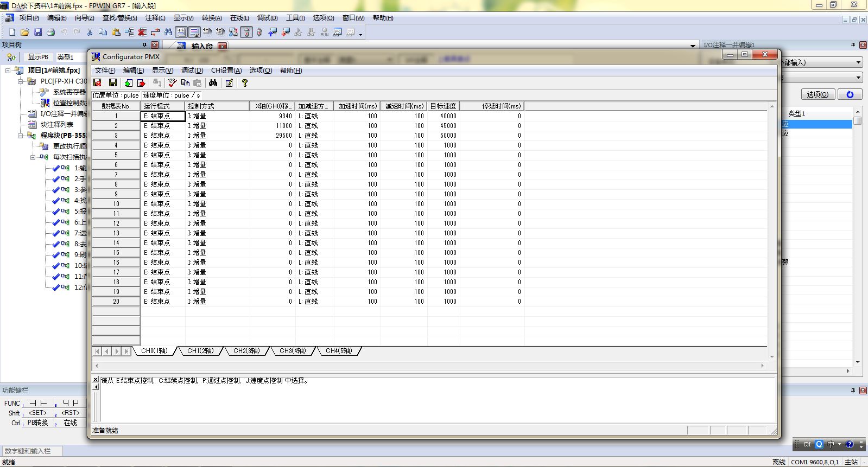868x467 pixels.
Task: Click the <SET> function key
Action: (38, 413)
